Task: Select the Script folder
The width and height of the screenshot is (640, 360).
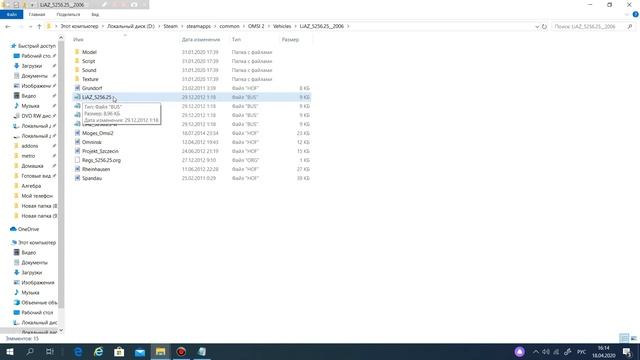Action: 88,61
